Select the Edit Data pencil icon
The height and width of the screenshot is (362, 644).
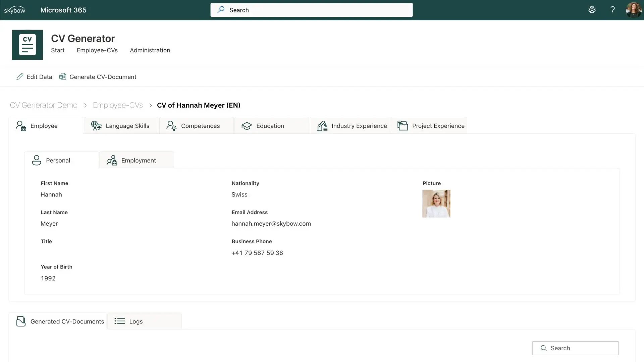click(20, 76)
